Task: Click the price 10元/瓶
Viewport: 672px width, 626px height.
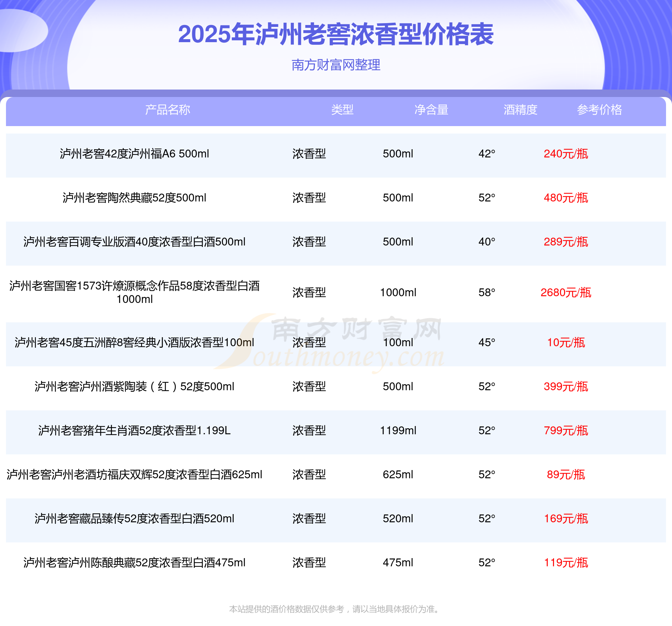Action: click(x=566, y=342)
